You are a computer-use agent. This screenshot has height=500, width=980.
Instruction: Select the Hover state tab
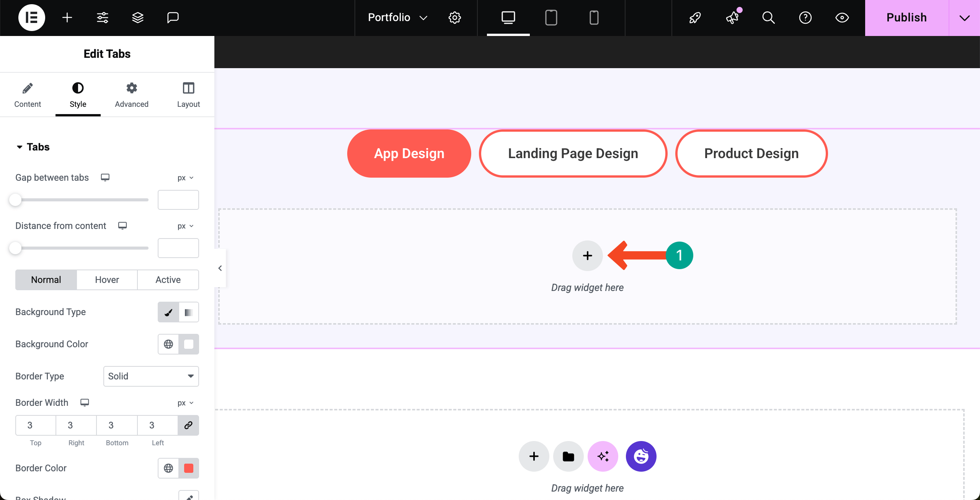coord(107,280)
